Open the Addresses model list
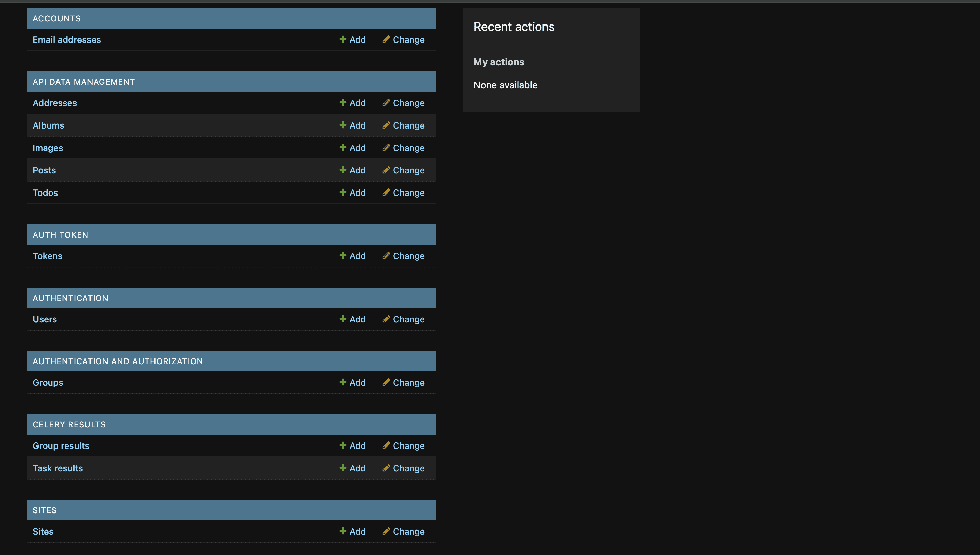Screen dimensions: 980x555 [54, 103]
